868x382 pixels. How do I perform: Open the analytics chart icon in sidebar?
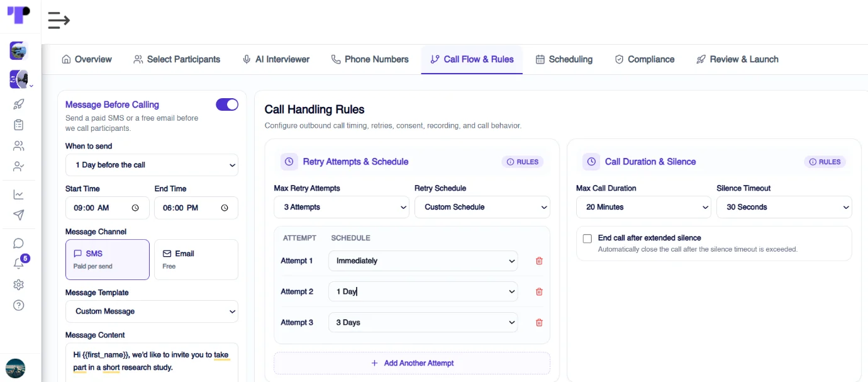(x=18, y=194)
